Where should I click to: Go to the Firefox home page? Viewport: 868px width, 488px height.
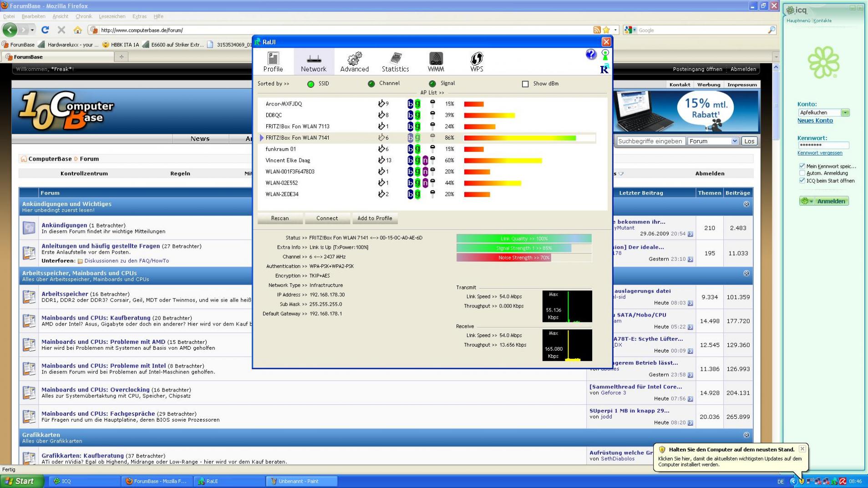pos(78,30)
